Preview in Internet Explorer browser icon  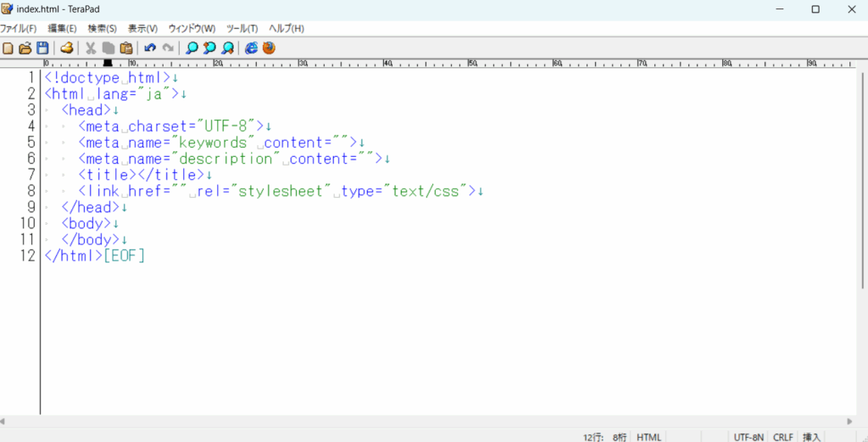252,48
